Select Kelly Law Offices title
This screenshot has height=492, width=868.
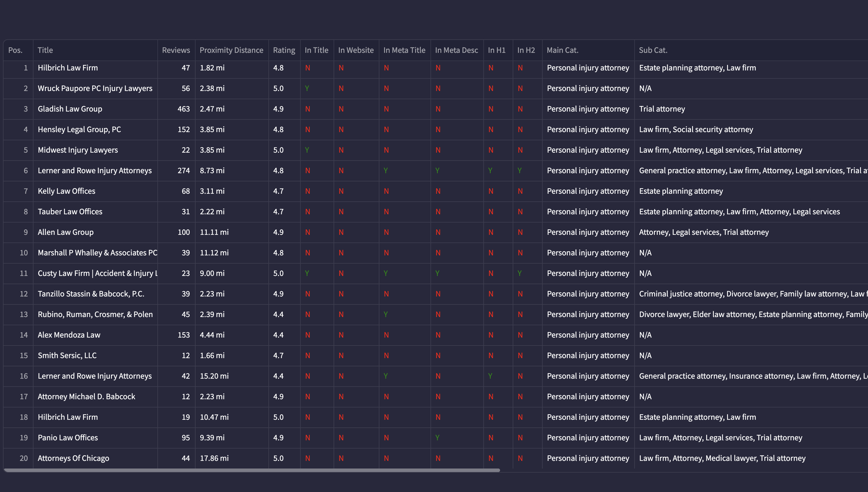[67, 191]
